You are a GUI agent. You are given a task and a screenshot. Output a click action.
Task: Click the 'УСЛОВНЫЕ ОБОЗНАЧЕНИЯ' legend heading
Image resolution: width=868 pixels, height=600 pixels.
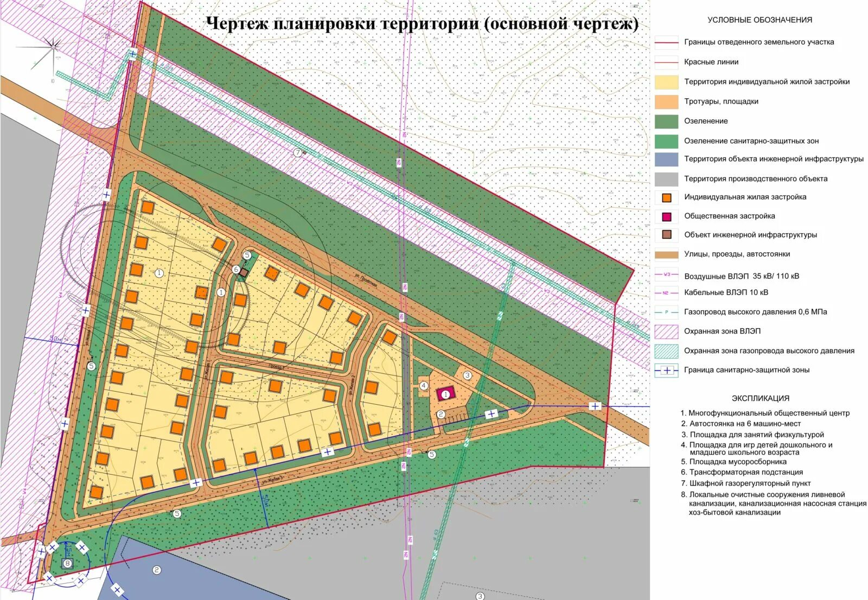pyautogui.click(x=759, y=20)
